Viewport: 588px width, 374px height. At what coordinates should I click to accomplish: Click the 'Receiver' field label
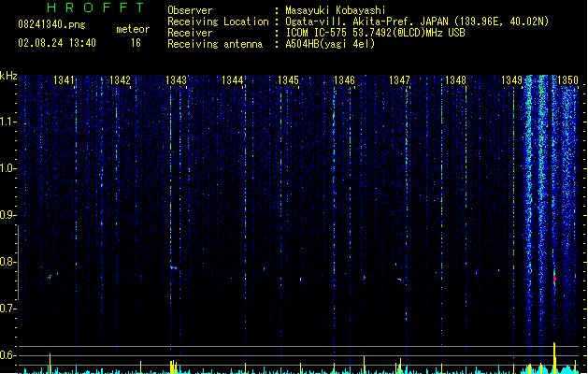click(x=190, y=33)
